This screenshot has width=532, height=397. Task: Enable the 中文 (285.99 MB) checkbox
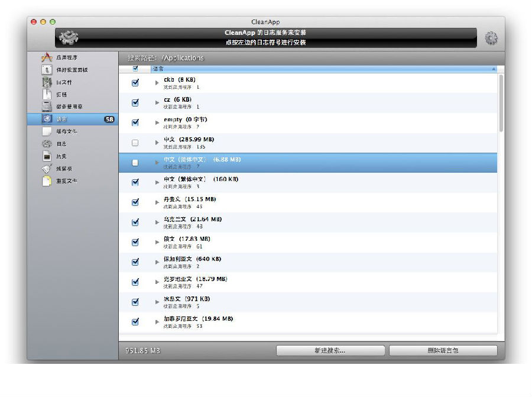(135, 143)
